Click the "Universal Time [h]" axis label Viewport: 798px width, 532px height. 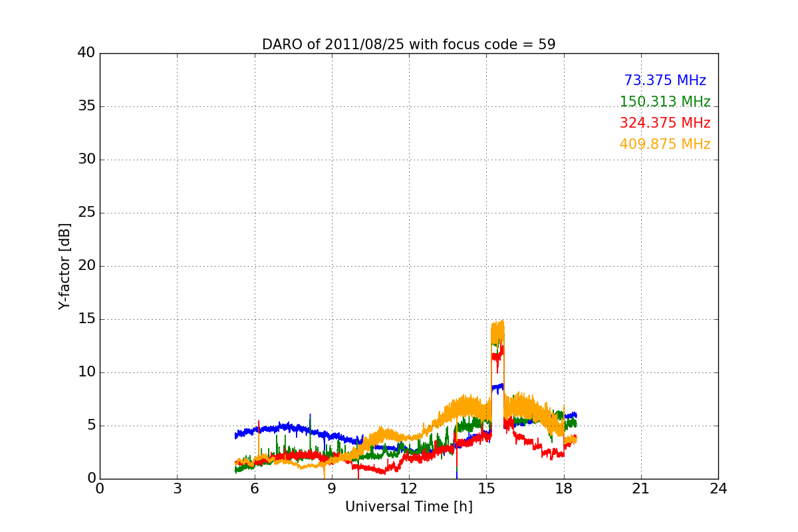pyautogui.click(x=408, y=507)
